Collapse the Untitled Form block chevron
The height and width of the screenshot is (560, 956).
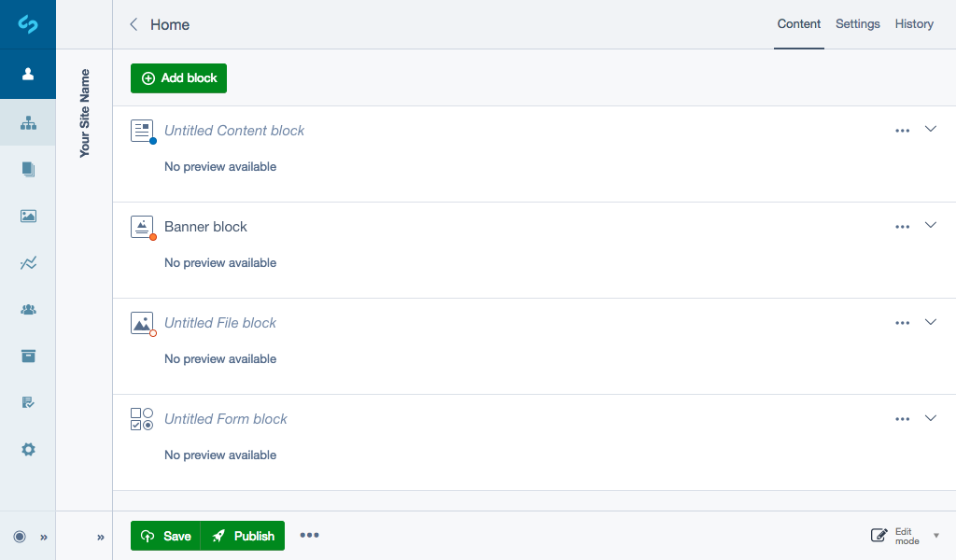pos(931,418)
